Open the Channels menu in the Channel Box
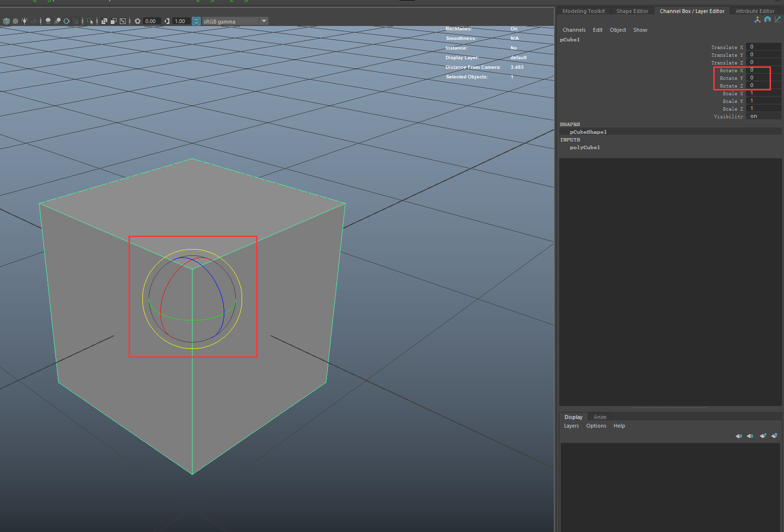Viewport: 784px width, 532px height. pos(574,29)
